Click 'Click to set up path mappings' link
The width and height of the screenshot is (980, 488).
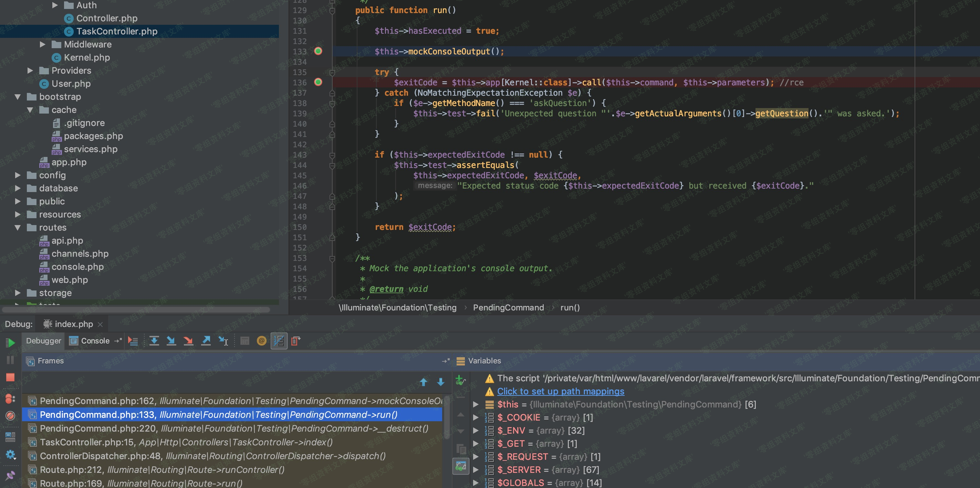(x=560, y=391)
